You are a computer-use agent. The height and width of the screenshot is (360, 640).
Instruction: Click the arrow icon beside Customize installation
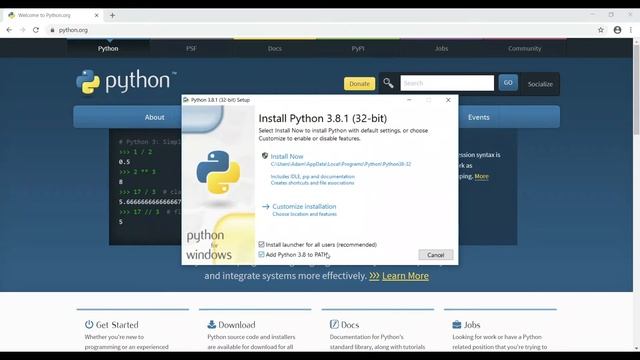266,207
